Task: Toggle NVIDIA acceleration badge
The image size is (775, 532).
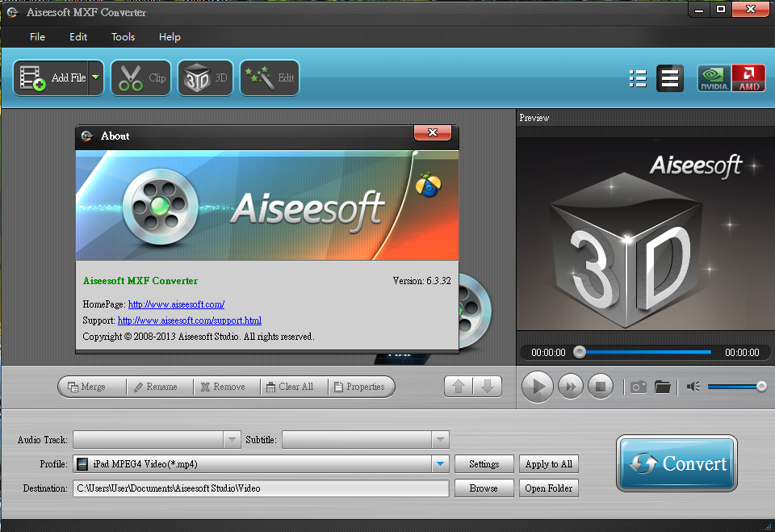Action: click(x=714, y=78)
